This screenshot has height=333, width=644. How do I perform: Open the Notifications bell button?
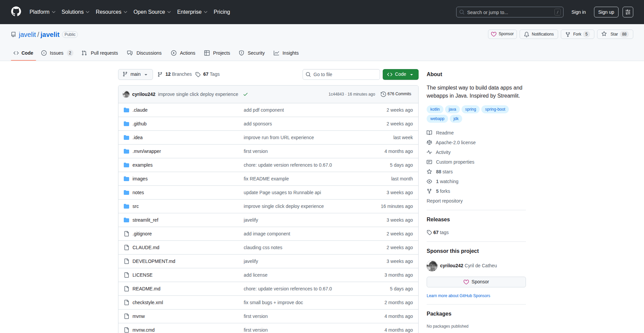click(539, 34)
